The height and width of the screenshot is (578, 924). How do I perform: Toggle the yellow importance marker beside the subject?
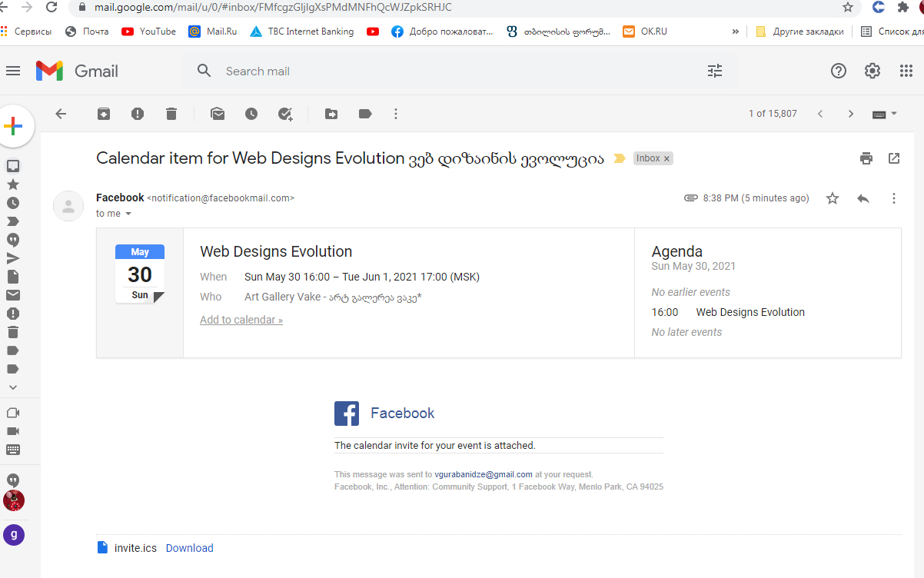(619, 159)
